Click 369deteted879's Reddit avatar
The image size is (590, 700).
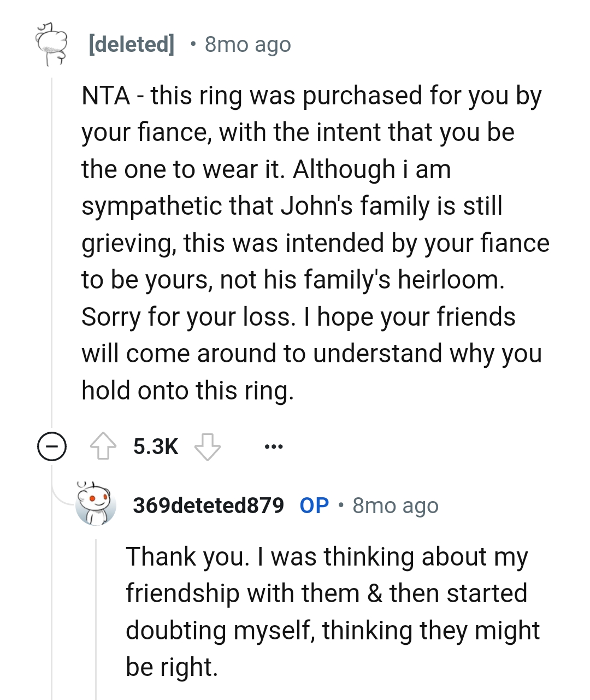[96, 505]
